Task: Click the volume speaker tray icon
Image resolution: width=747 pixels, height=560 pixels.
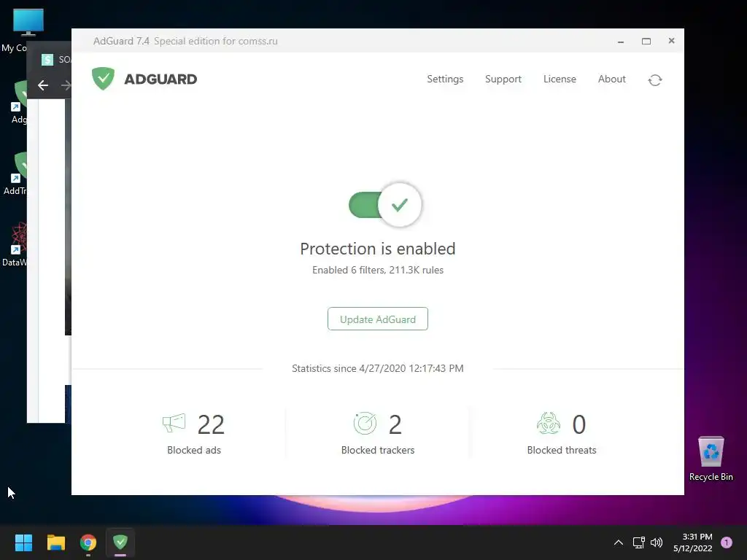Action: (x=657, y=542)
